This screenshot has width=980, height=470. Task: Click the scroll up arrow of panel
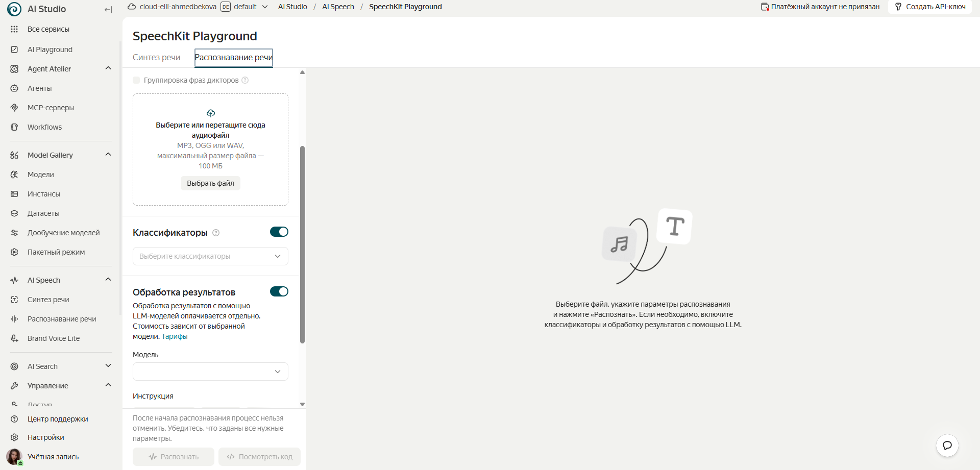click(x=302, y=72)
